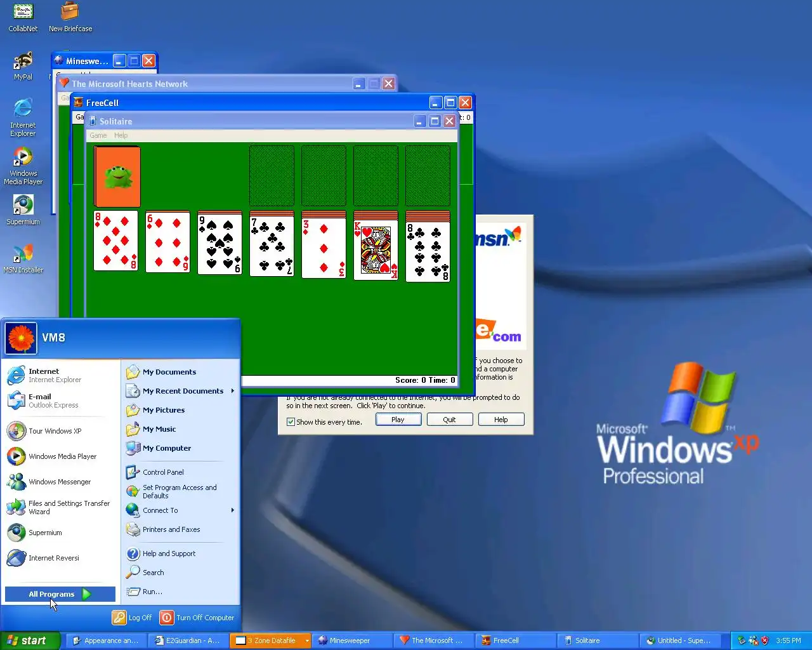Screen dimensions: 812x650
Task: Open Internet Explorer from the Start menu
Action: click(61, 375)
